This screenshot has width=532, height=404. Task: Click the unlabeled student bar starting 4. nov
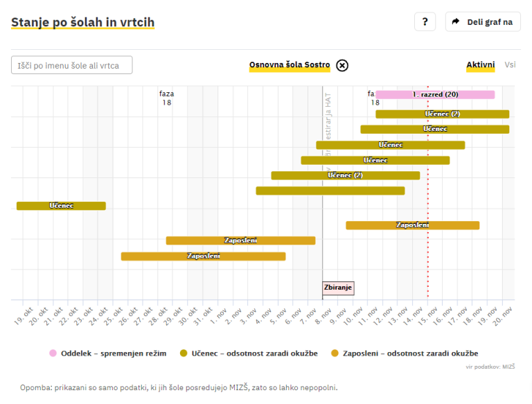pos(330,191)
